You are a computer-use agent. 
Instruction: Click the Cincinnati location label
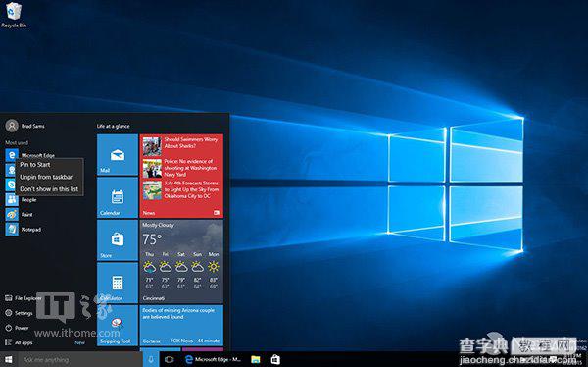154,298
